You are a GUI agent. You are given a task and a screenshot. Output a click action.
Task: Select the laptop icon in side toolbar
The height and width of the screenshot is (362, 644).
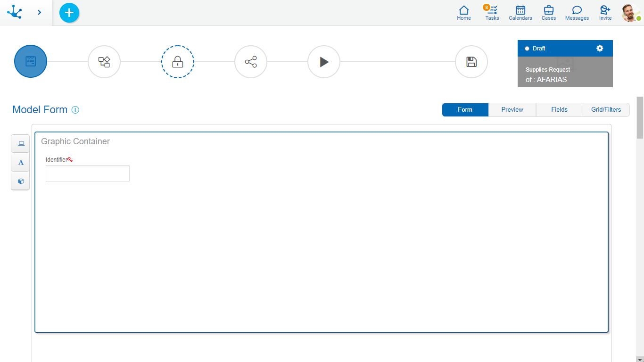pyautogui.click(x=21, y=144)
